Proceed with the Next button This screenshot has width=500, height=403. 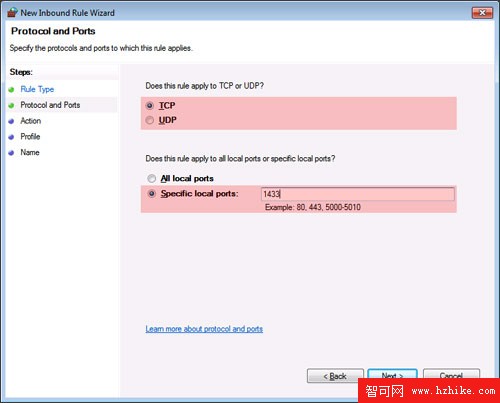pyautogui.click(x=392, y=374)
